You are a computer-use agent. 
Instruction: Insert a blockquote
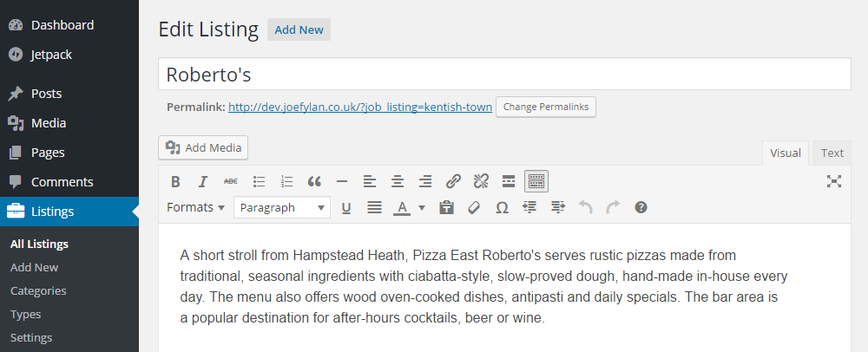tap(314, 181)
